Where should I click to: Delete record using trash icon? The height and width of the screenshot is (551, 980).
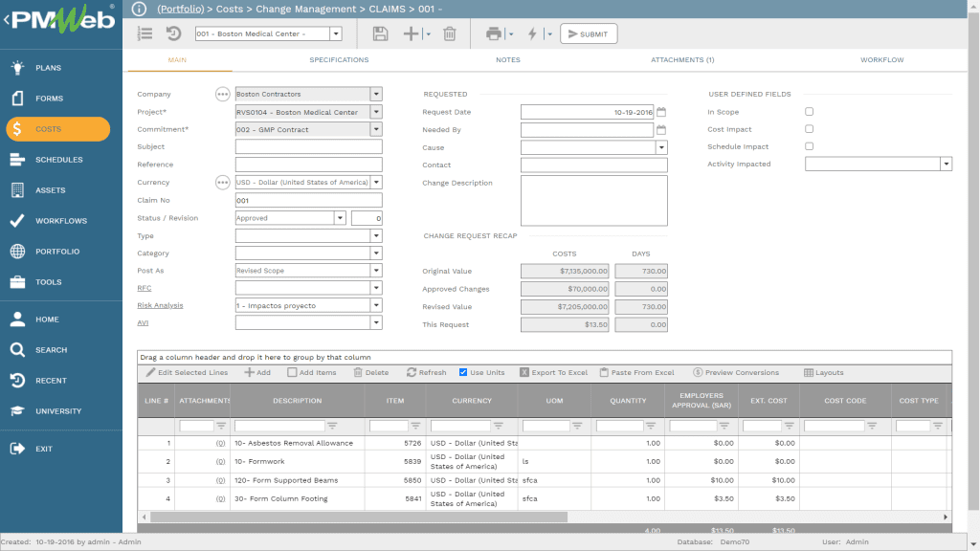coord(450,33)
